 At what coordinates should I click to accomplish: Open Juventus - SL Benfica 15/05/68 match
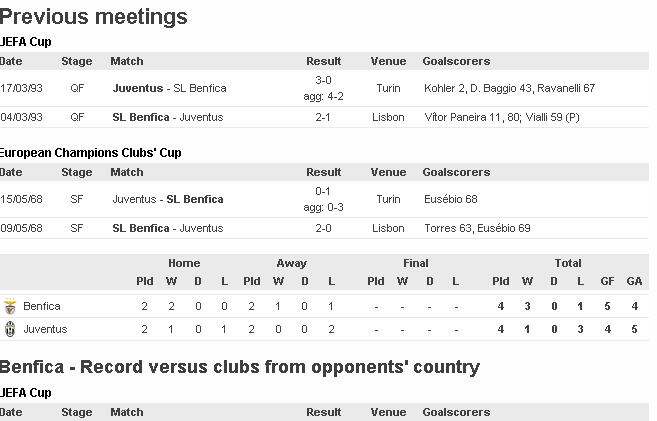[x=167, y=199]
